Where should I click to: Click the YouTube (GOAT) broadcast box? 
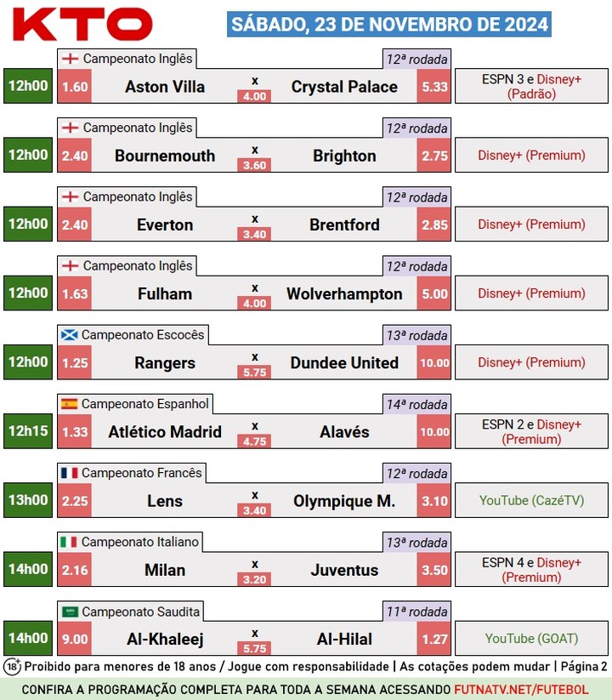point(531,639)
